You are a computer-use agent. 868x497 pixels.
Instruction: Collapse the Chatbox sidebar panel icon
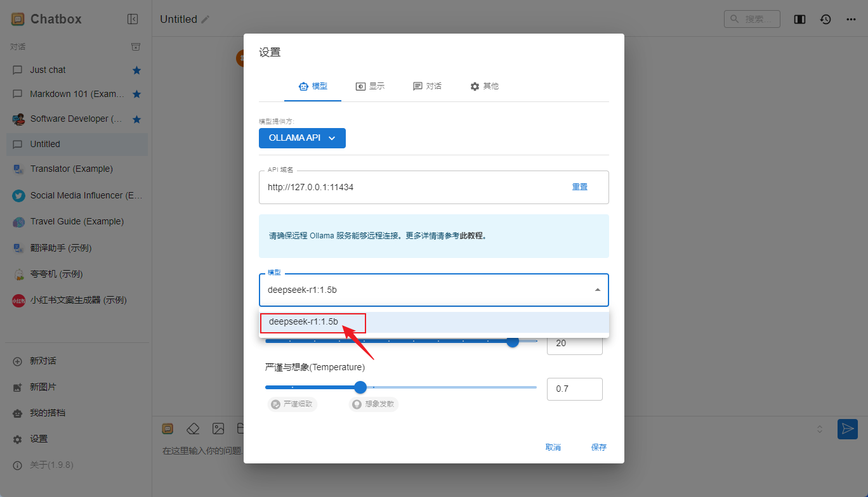tap(133, 19)
